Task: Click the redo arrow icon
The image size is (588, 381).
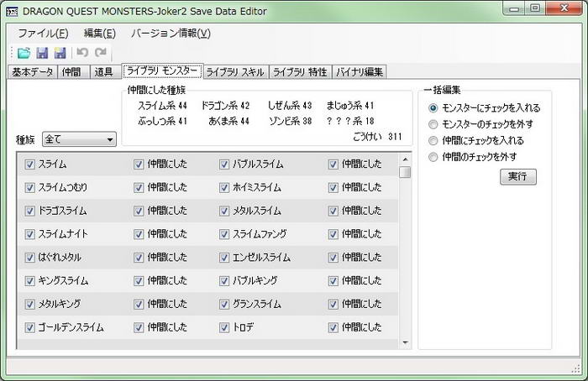Action: pyautogui.click(x=100, y=53)
